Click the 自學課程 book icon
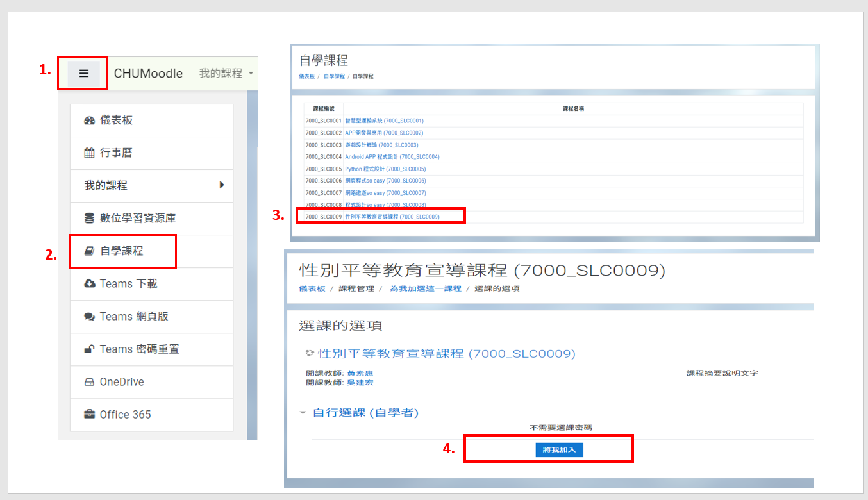Viewport: 868px width, 500px height. [x=90, y=251]
